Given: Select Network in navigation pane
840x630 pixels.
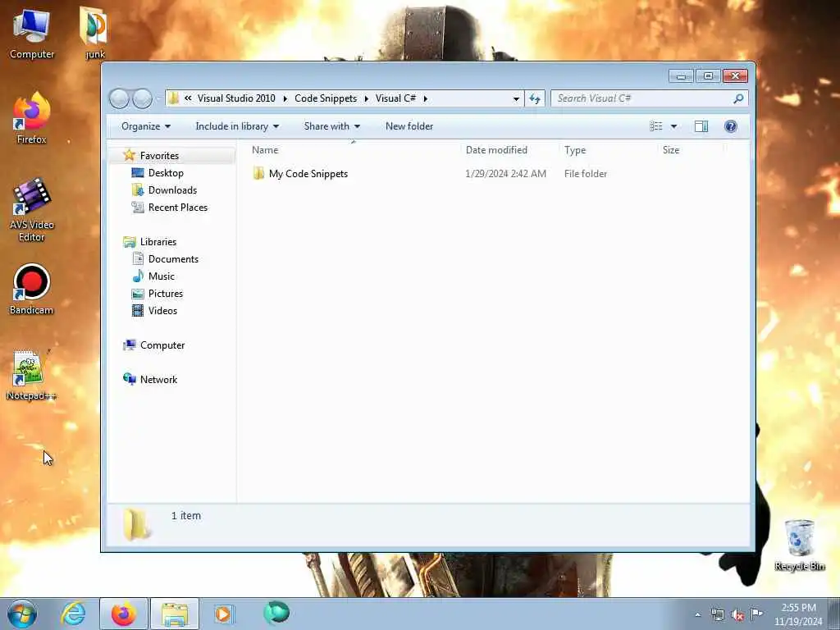Looking at the screenshot, I should (x=158, y=379).
